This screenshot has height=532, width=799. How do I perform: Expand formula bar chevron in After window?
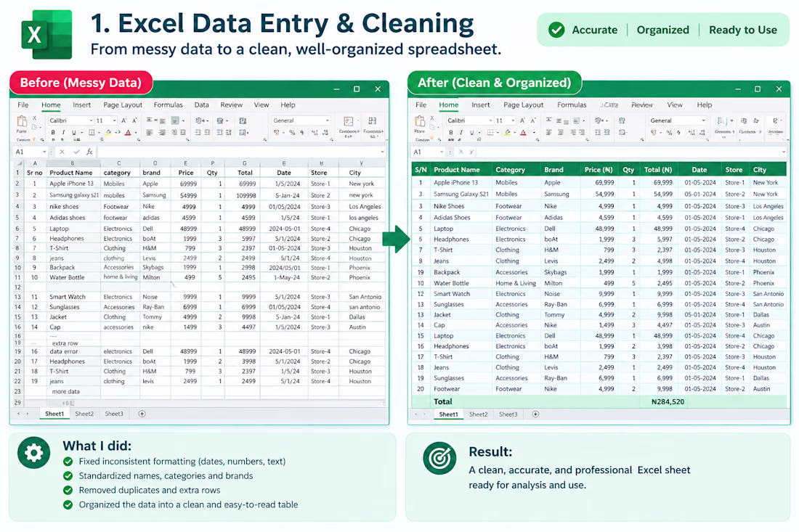(783, 152)
